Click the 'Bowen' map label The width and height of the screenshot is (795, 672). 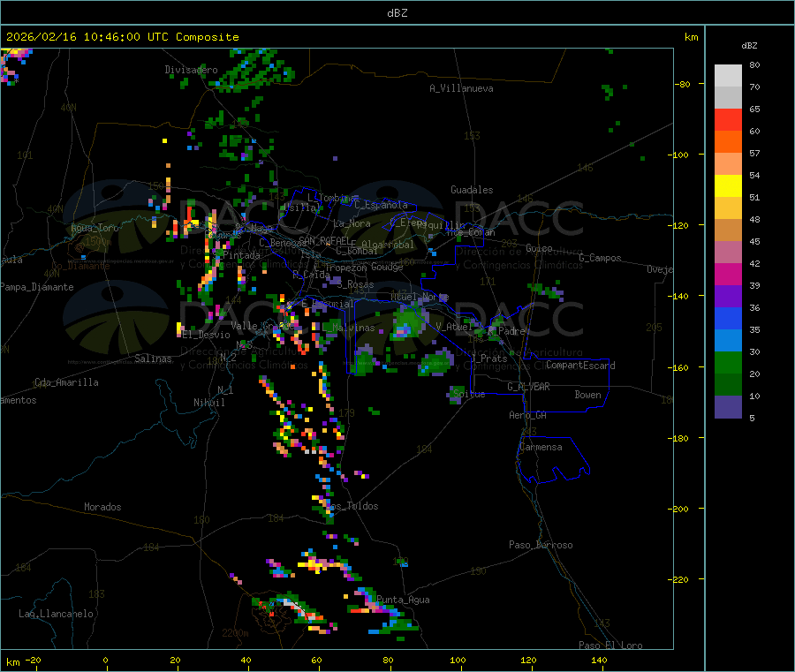pyautogui.click(x=587, y=395)
